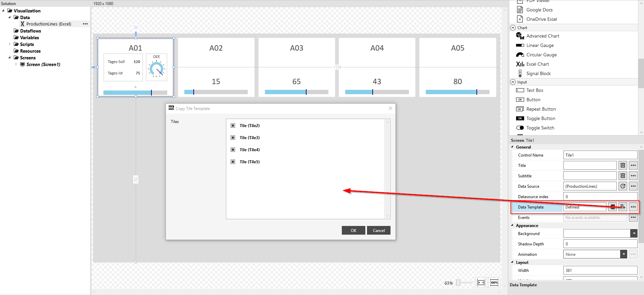Click the fit-to-width zoom icon

[481, 283]
